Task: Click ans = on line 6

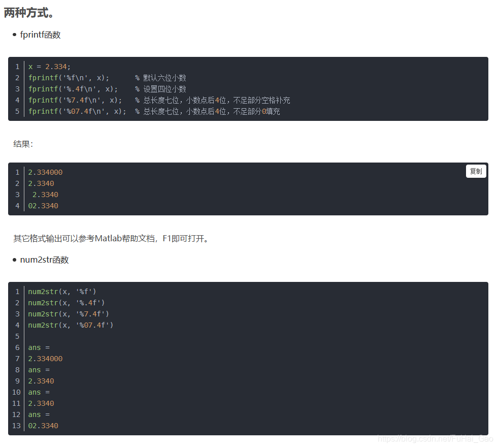Action: coord(39,347)
